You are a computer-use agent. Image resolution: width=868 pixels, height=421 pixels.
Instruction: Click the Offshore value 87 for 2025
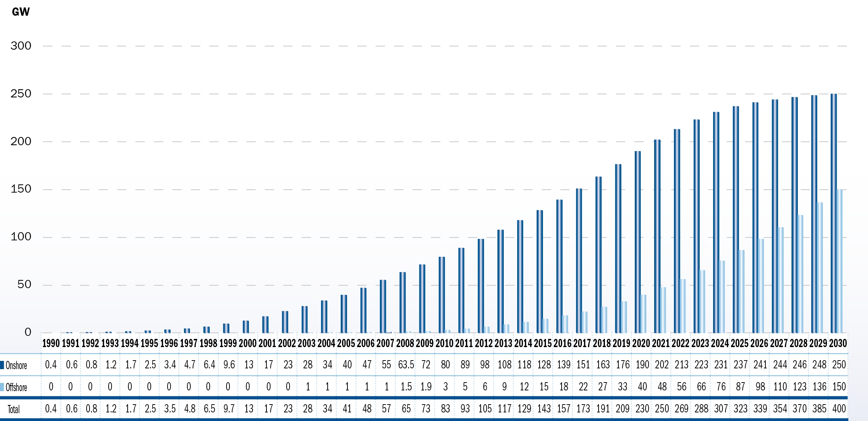click(740, 387)
